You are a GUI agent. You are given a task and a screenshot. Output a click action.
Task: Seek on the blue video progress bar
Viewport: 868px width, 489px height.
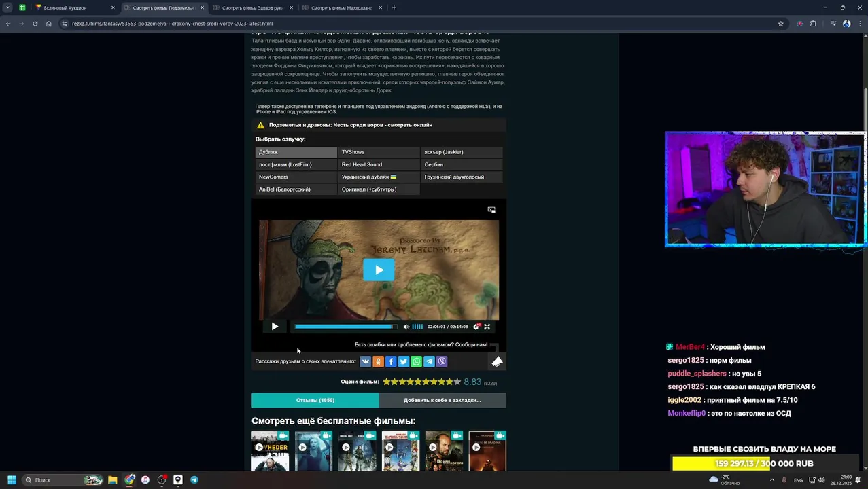345,327
